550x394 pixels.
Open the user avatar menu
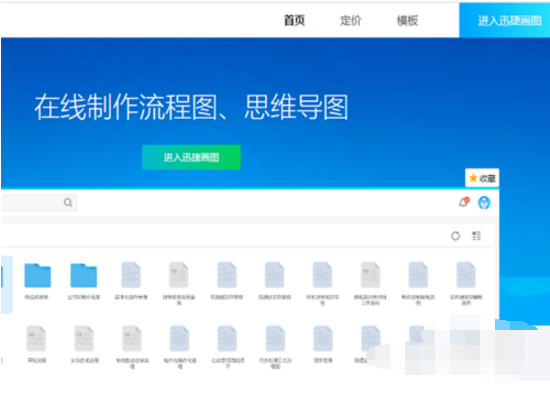point(484,202)
